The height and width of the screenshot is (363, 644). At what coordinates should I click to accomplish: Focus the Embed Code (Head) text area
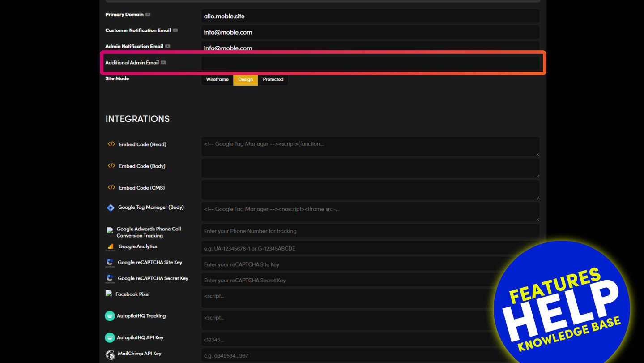click(x=370, y=146)
